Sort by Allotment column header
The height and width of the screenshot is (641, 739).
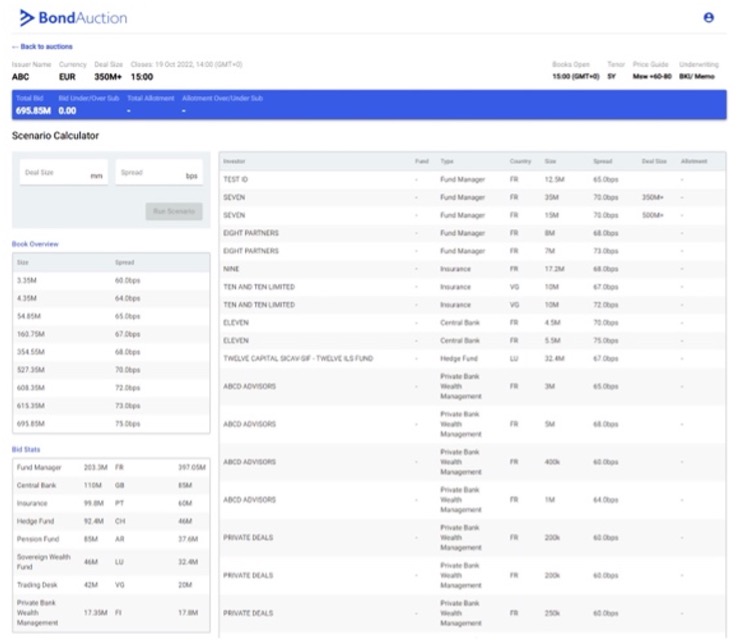(x=694, y=161)
